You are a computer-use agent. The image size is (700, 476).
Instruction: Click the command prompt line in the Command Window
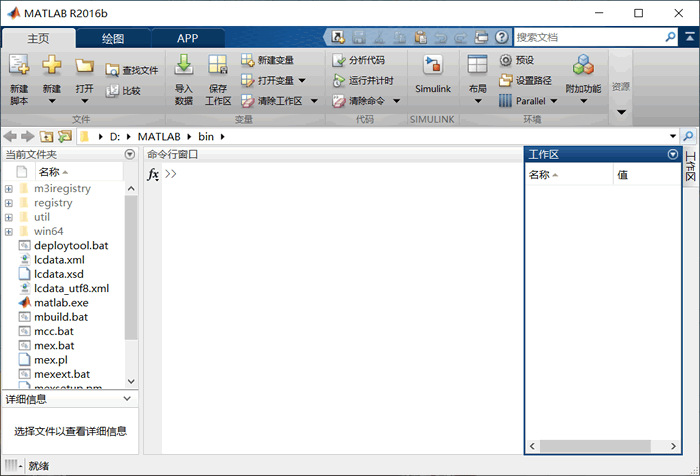(x=342, y=174)
